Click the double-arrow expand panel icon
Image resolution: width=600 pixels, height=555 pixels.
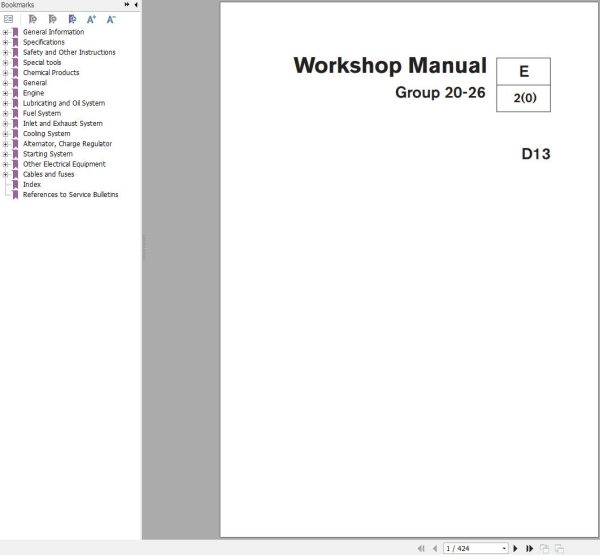(x=127, y=5)
